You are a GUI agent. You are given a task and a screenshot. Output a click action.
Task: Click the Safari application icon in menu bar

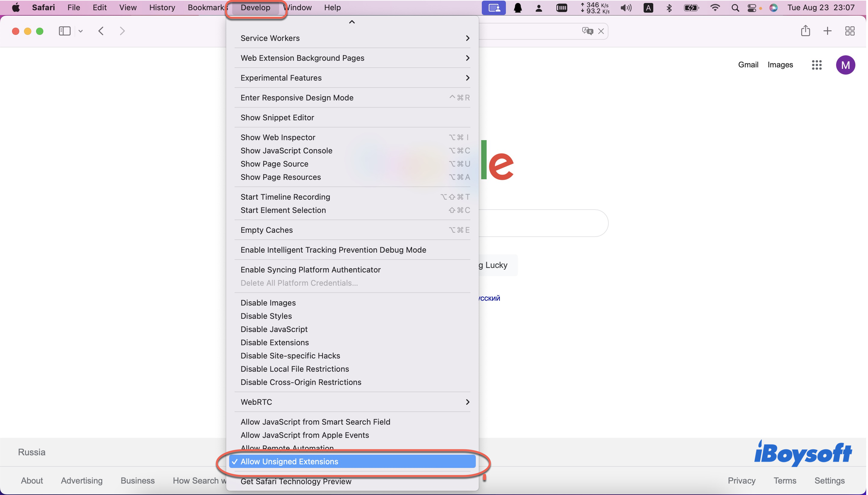coord(42,7)
